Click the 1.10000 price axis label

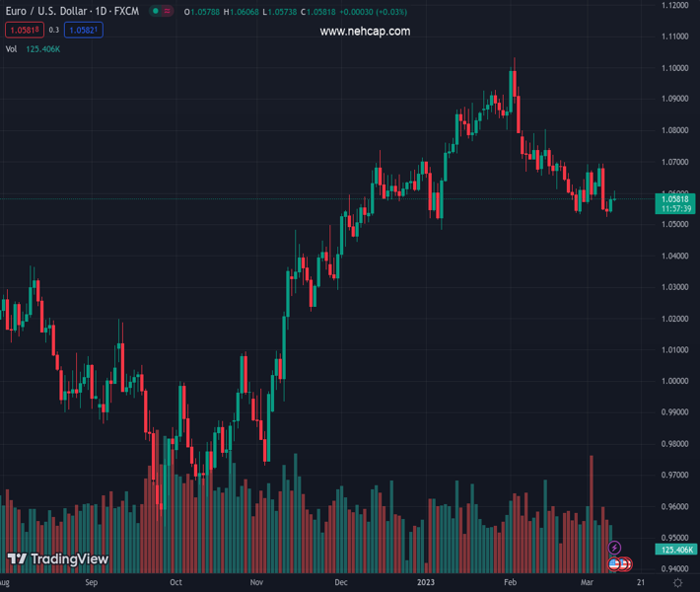[675, 68]
